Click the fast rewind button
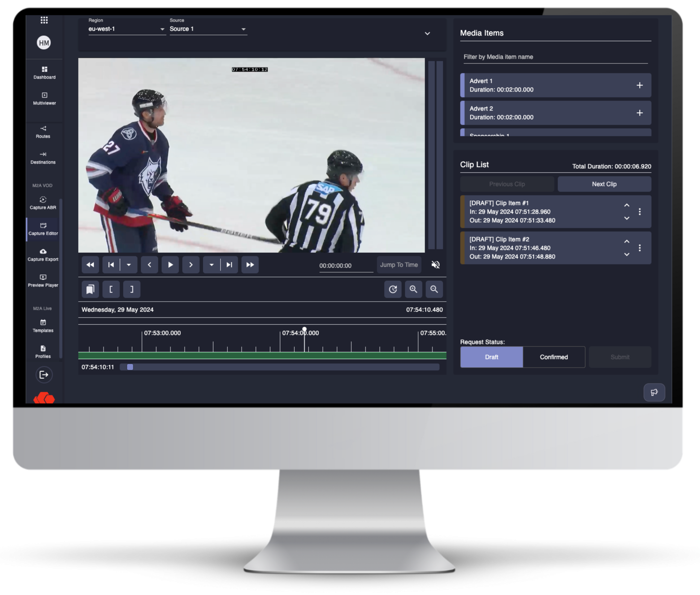Screen dimensions: 700x595 click(x=90, y=265)
